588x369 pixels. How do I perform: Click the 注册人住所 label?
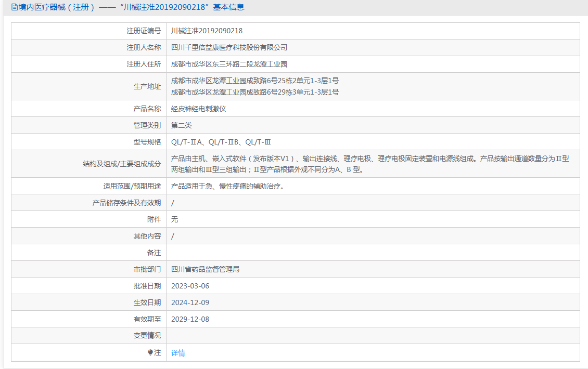(x=144, y=64)
